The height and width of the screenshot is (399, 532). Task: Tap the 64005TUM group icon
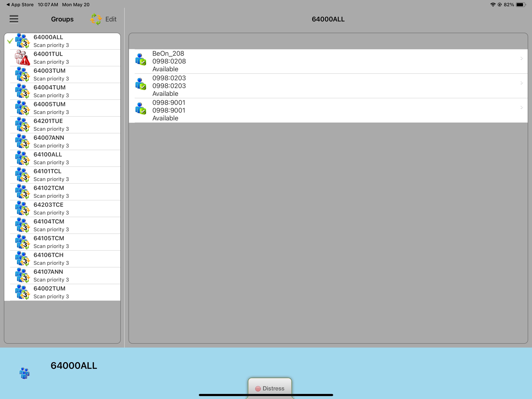(23, 108)
